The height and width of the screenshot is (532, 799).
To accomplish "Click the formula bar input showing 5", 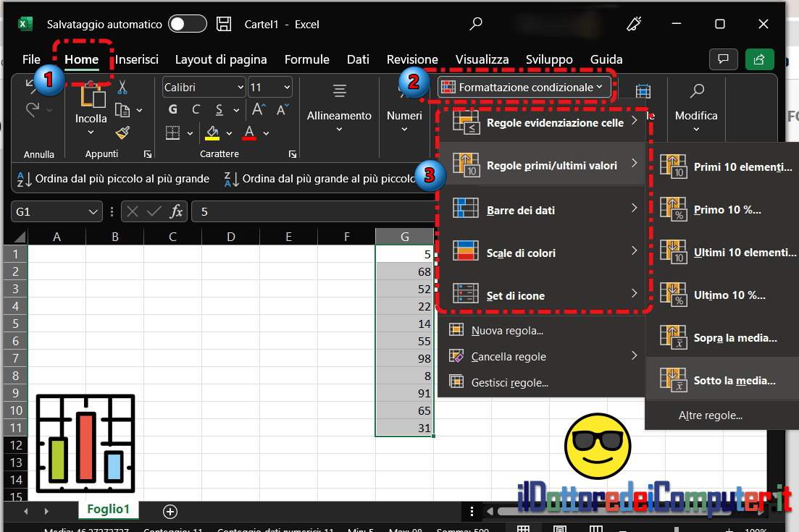I will tap(312, 212).
